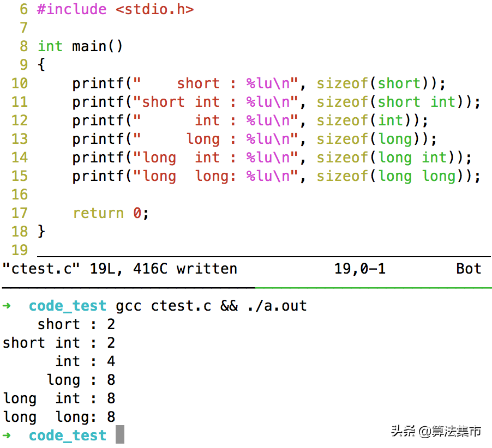Click the printf call on line 13
This screenshot has height=448, width=492.
click(98, 139)
